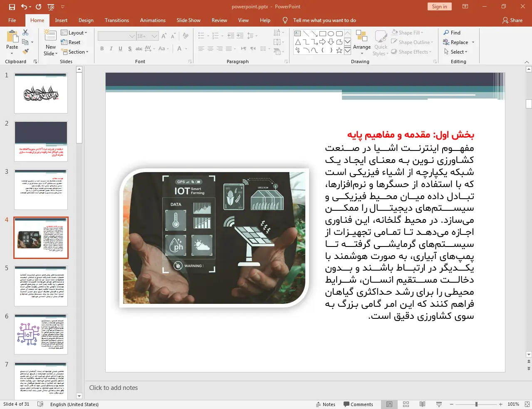The width and height of the screenshot is (532, 409).
Task: Click the Cut scissors icon
Action: pos(25,32)
